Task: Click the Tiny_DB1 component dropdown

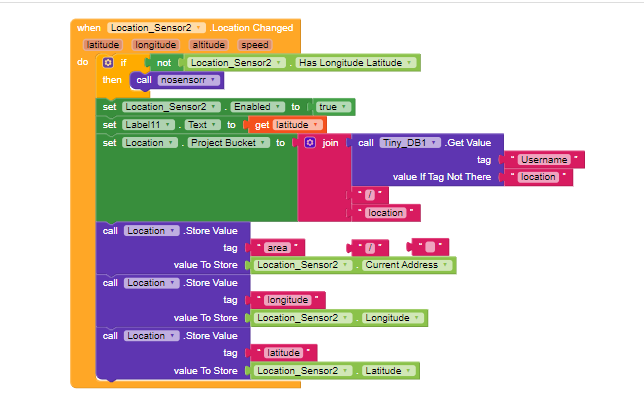Action: click(410, 142)
